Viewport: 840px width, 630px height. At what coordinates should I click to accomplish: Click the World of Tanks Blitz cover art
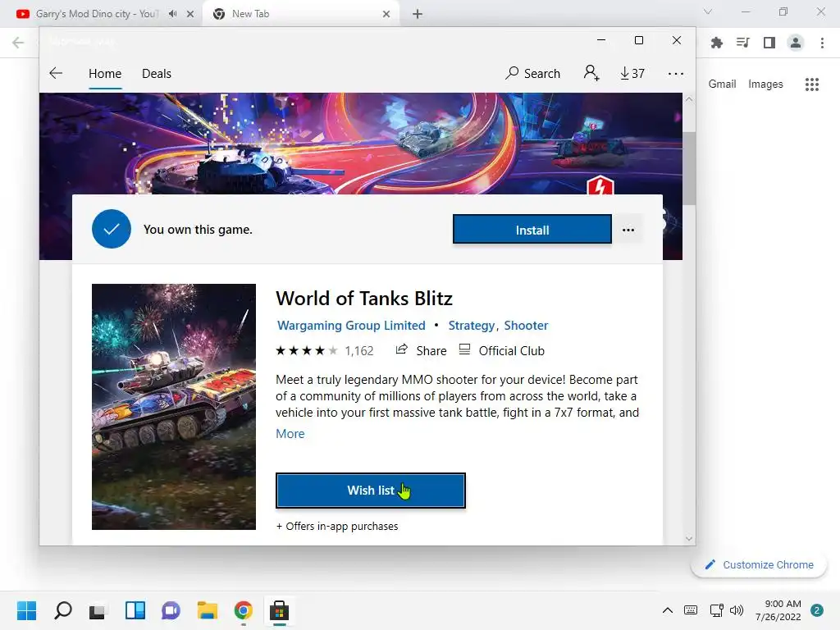174,407
